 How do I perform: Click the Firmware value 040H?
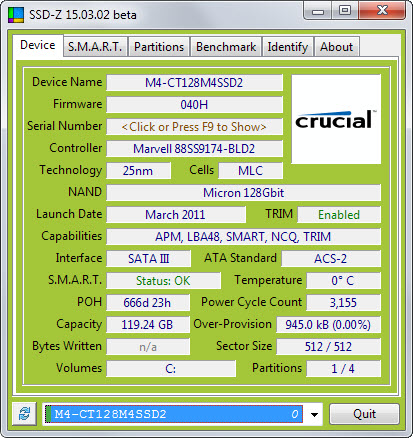tap(194, 105)
